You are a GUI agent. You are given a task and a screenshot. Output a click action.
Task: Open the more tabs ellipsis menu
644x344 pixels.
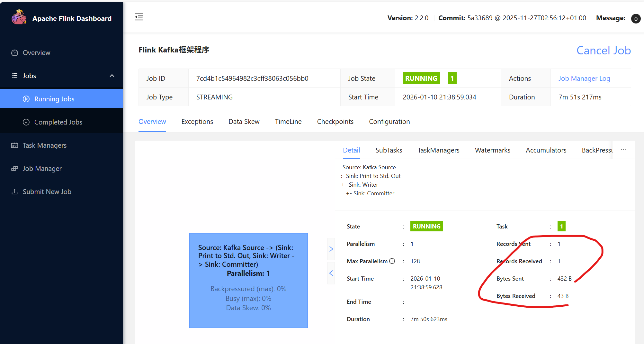coord(623,150)
